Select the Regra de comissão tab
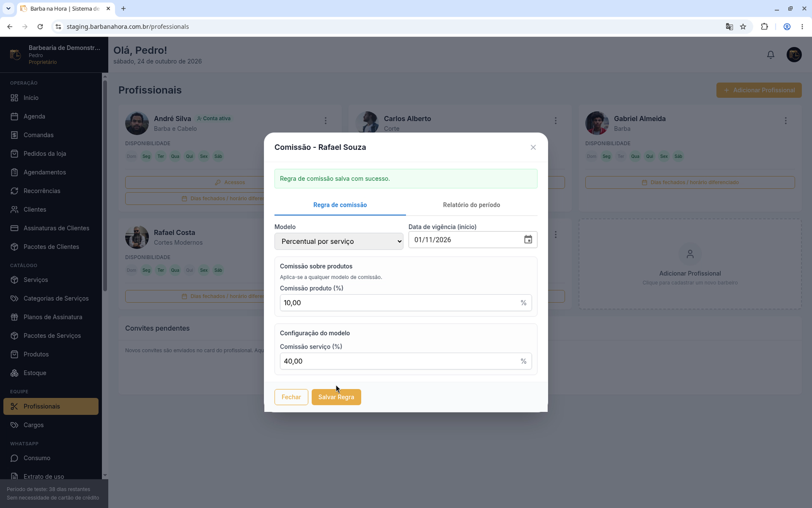 [x=340, y=205]
